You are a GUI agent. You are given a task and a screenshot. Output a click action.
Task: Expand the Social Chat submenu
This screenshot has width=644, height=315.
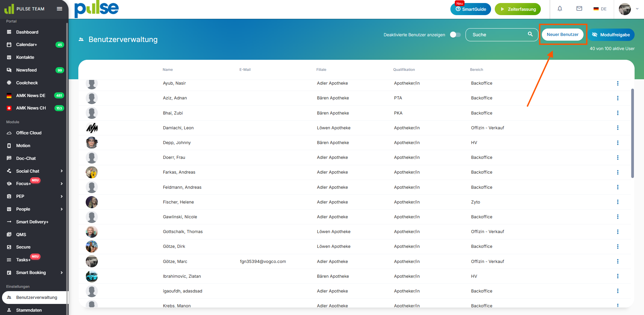[x=62, y=171]
